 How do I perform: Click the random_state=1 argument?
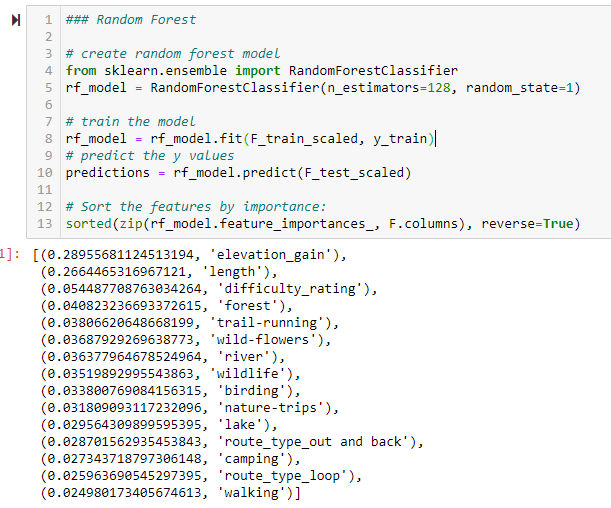519,88
